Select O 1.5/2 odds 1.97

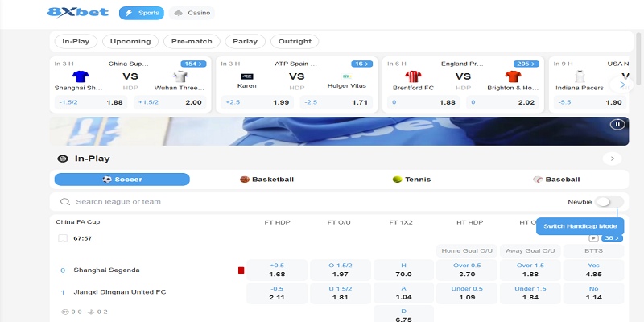340,270
